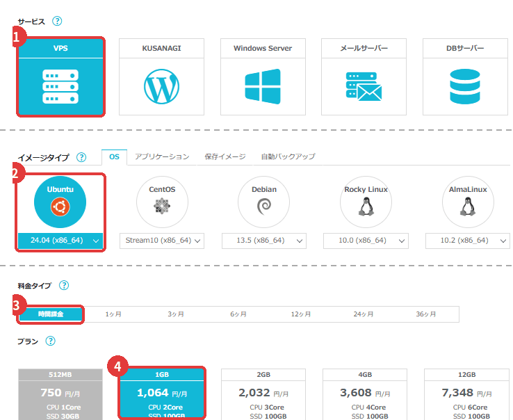Choose the 12GB 7,348円 plan

pos(467,394)
